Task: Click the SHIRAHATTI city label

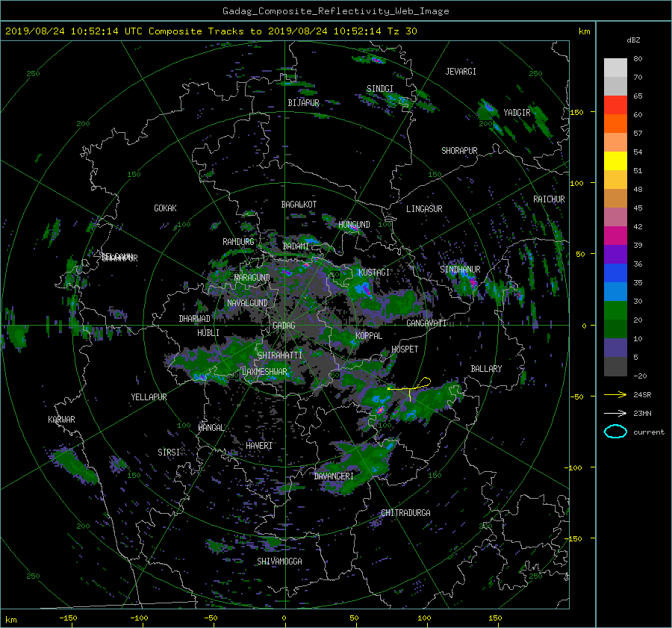Action: point(280,355)
